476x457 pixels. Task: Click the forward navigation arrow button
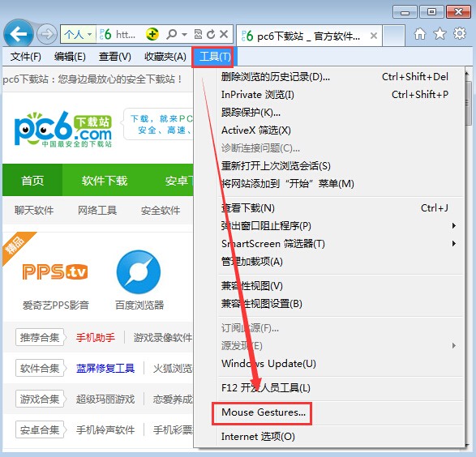(x=47, y=34)
